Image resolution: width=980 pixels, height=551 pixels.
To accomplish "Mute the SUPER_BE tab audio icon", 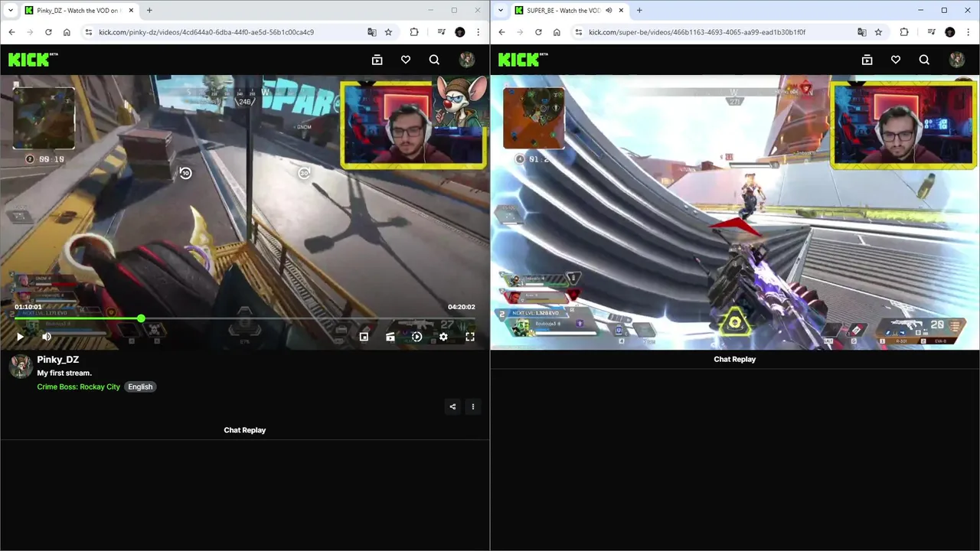I will [x=609, y=11].
